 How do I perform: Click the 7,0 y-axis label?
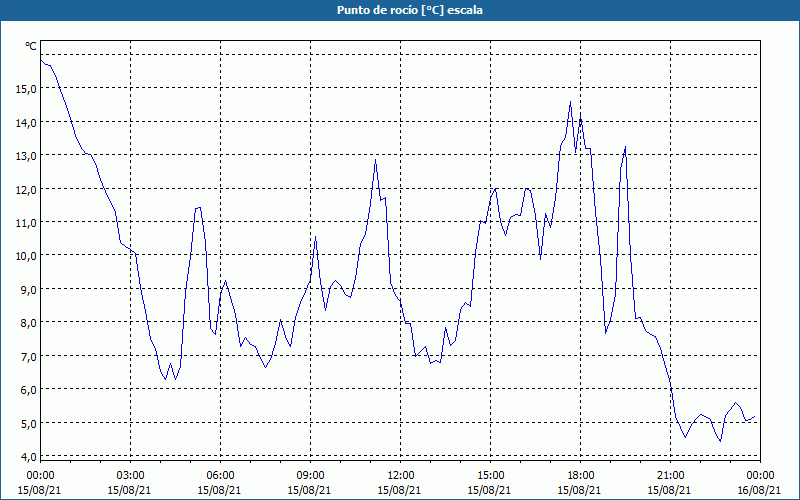pyautogui.click(x=29, y=356)
